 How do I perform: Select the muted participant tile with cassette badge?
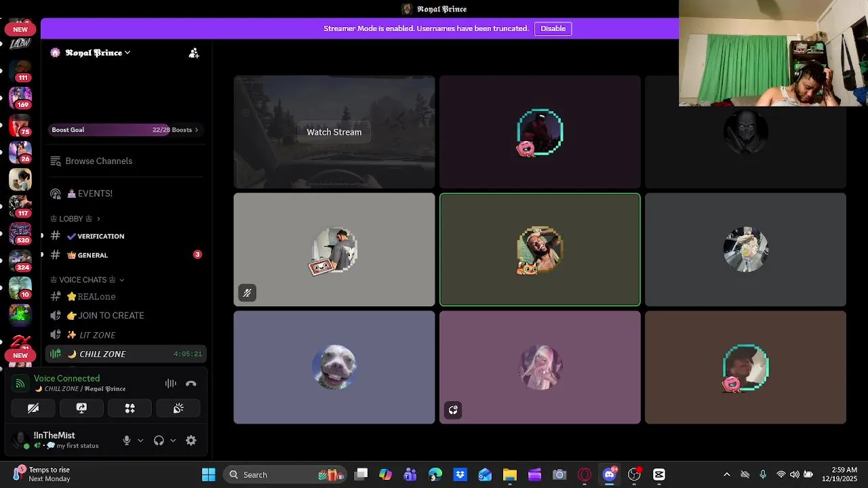coord(334,249)
